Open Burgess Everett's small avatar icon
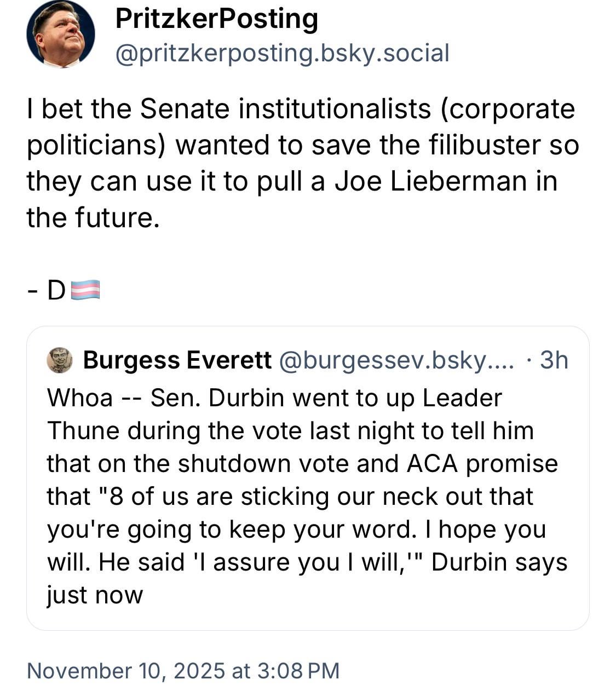The width and height of the screenshot is (616, 691). [x=60, y=360]
